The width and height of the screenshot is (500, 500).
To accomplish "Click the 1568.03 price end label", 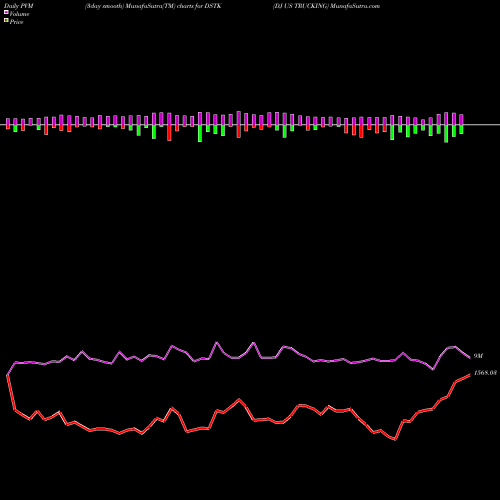I will pos(485,373).
